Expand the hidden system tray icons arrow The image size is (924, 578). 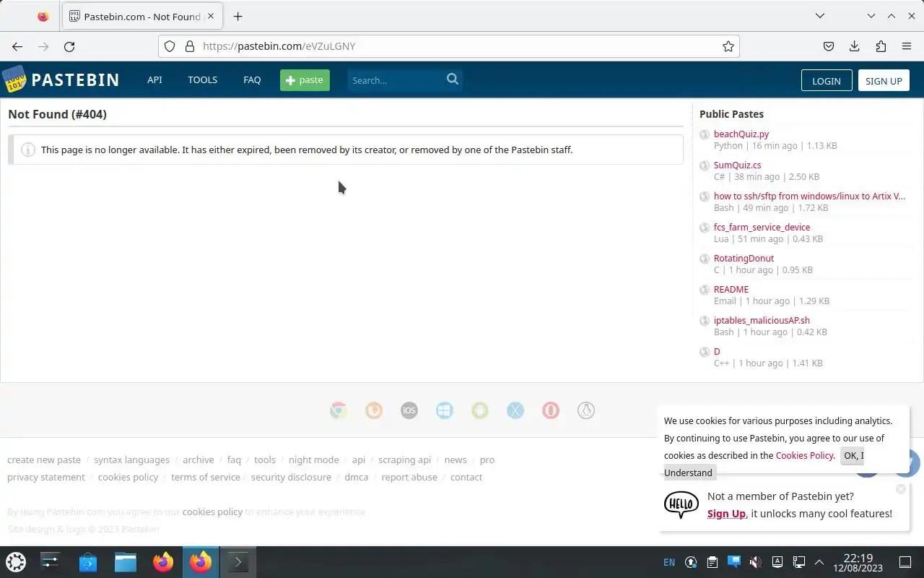(x=819, y=562)
